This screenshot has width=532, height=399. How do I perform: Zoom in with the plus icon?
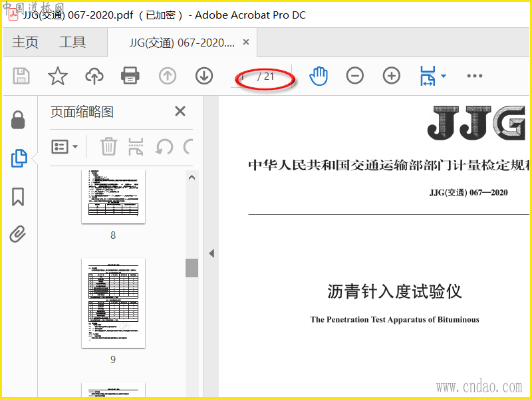click(392, 76)
